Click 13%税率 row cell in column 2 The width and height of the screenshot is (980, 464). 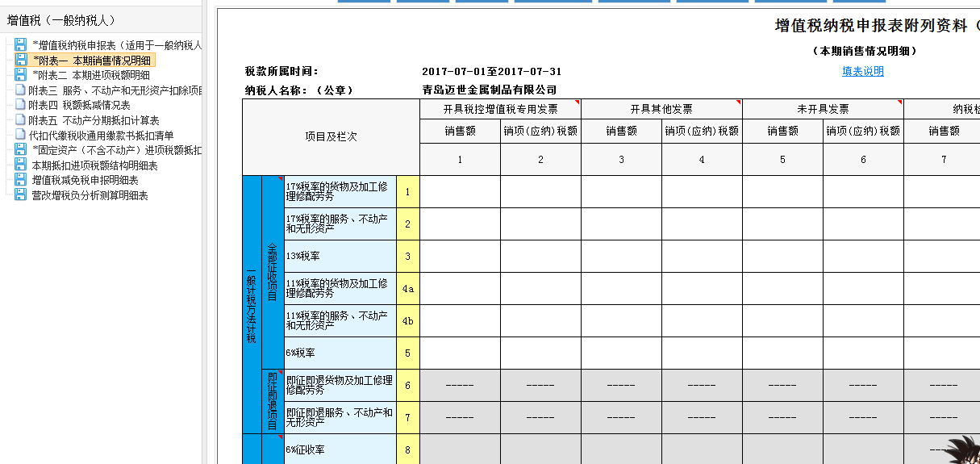[x=540, y=257]
